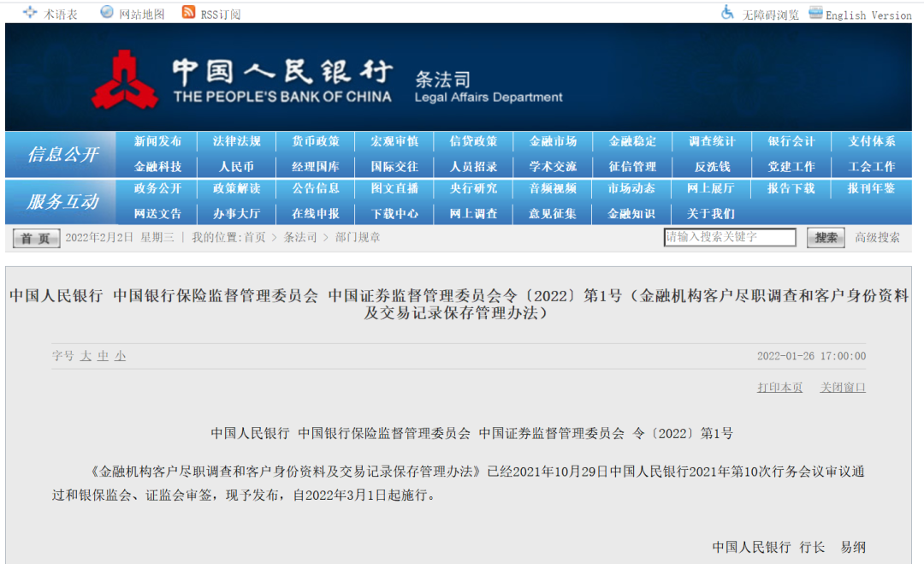Open the 无障碍浏览 link

tap(771, 15)
